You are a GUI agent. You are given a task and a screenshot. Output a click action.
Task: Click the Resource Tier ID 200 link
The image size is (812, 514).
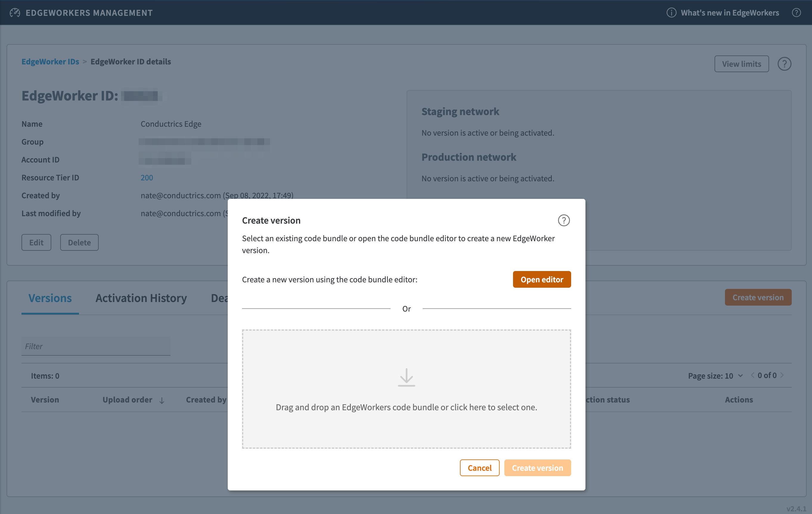147,177
